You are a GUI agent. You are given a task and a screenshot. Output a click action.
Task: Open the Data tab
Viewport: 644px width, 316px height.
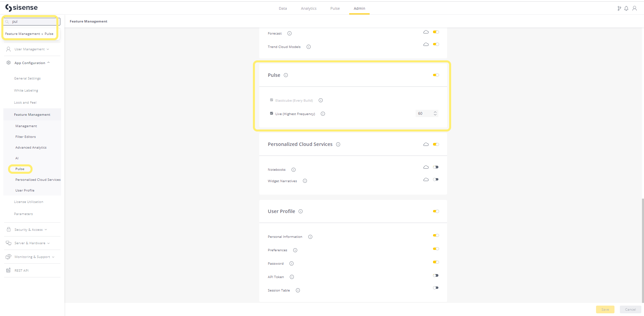coord(283,8)
